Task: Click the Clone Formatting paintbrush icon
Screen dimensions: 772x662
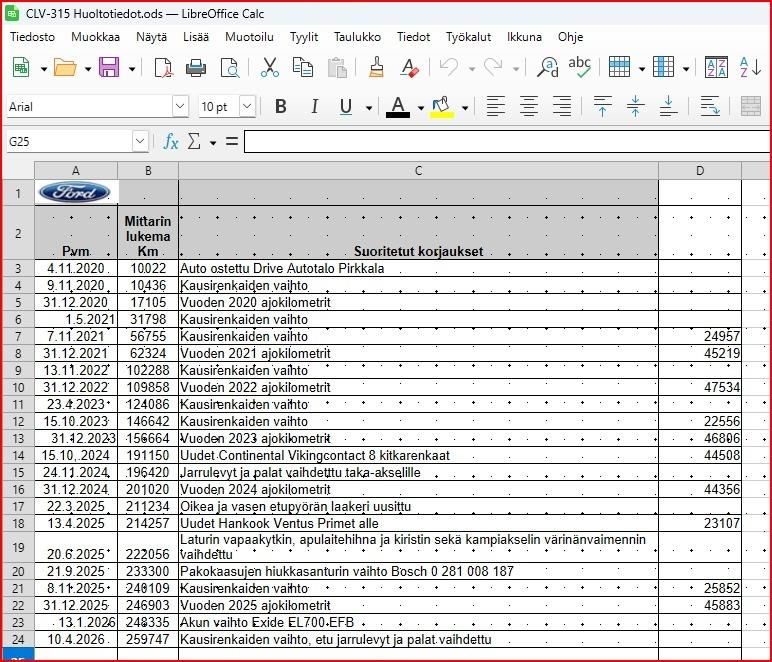Action: [x=376, y=67]
